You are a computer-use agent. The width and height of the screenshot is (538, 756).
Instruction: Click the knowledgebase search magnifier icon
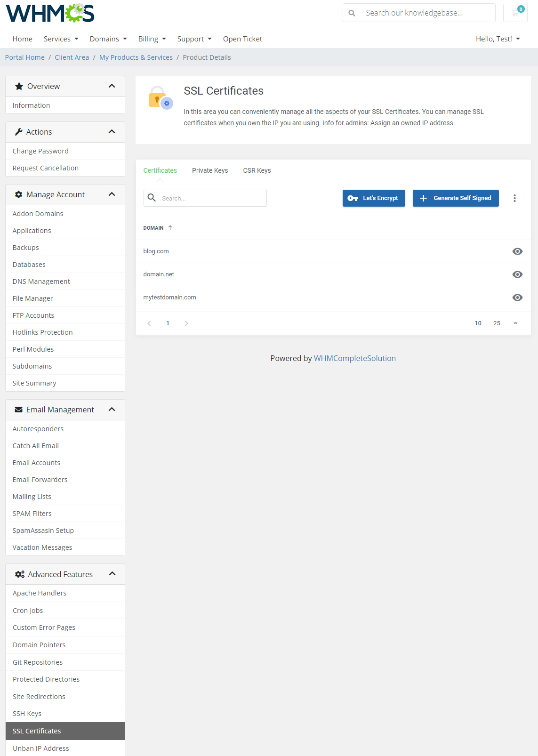352,13
